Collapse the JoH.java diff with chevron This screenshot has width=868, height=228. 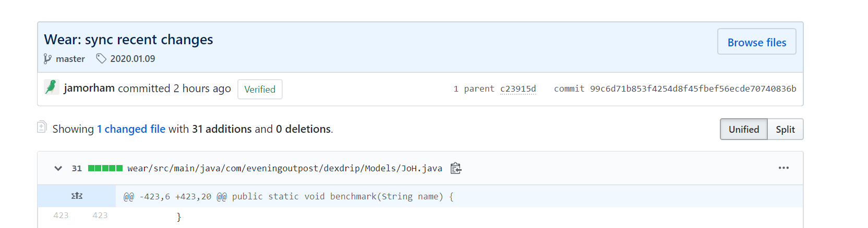tap(58, 168)
